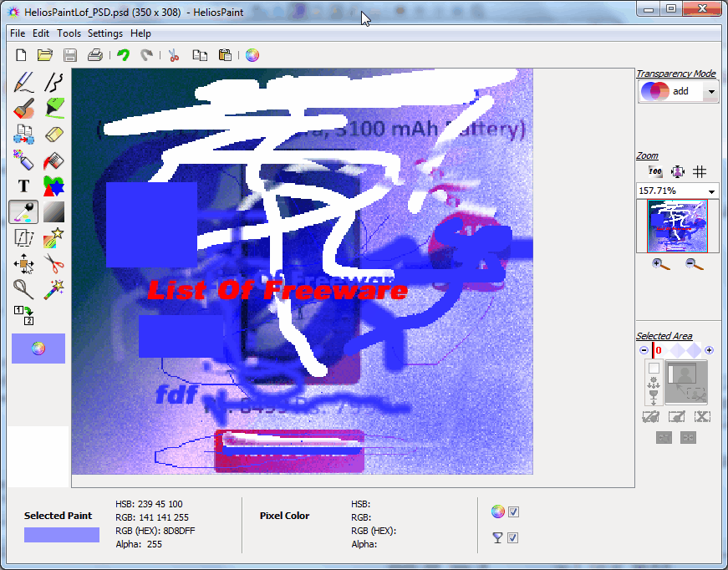Click the periwinkle paint color box under the tools
This screenshot has height=570, width=728.
[38, 349]
